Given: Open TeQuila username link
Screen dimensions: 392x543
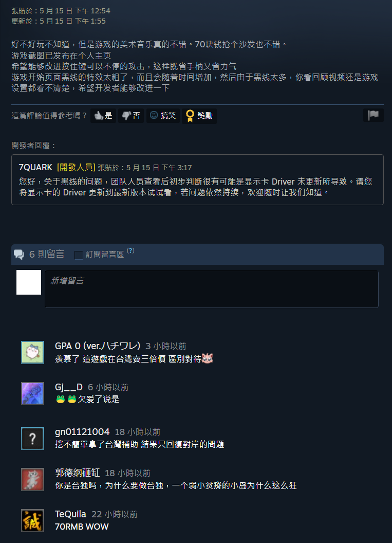Looking at the screenshot, I should (x=70, y=514).
